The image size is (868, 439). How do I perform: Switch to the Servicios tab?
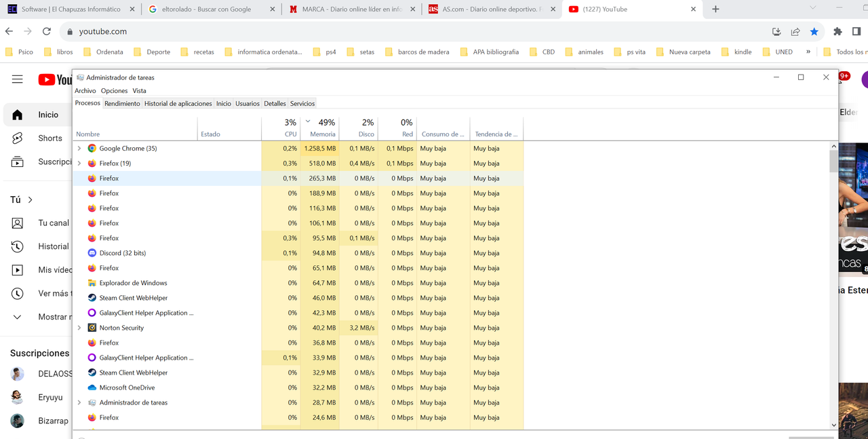pos(302,103)
